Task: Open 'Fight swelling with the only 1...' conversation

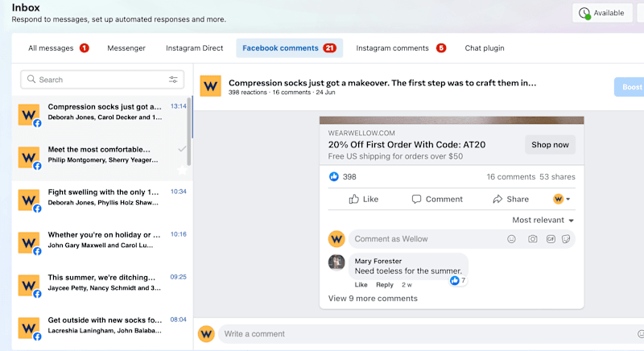Action: tap(102, 202)
